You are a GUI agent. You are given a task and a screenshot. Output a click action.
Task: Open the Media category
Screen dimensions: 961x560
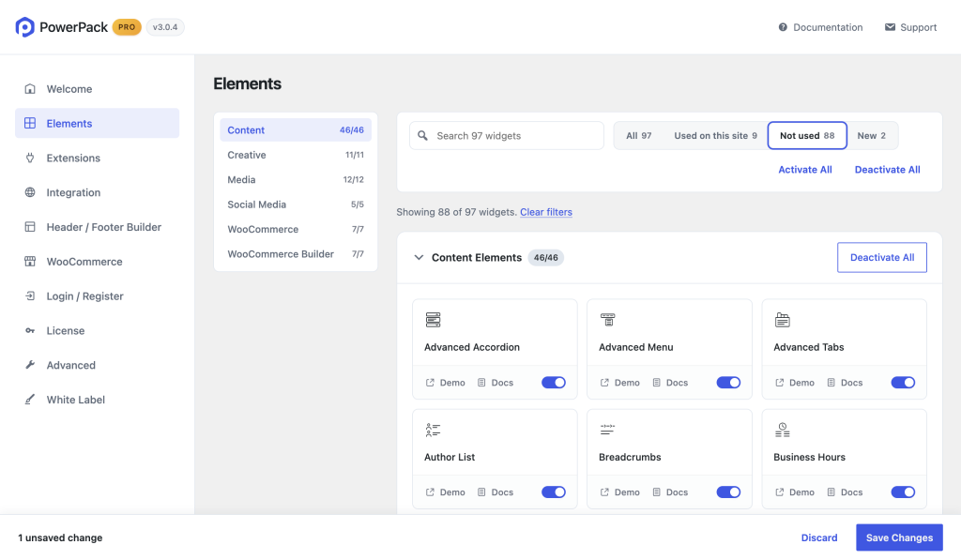[296, 179]
